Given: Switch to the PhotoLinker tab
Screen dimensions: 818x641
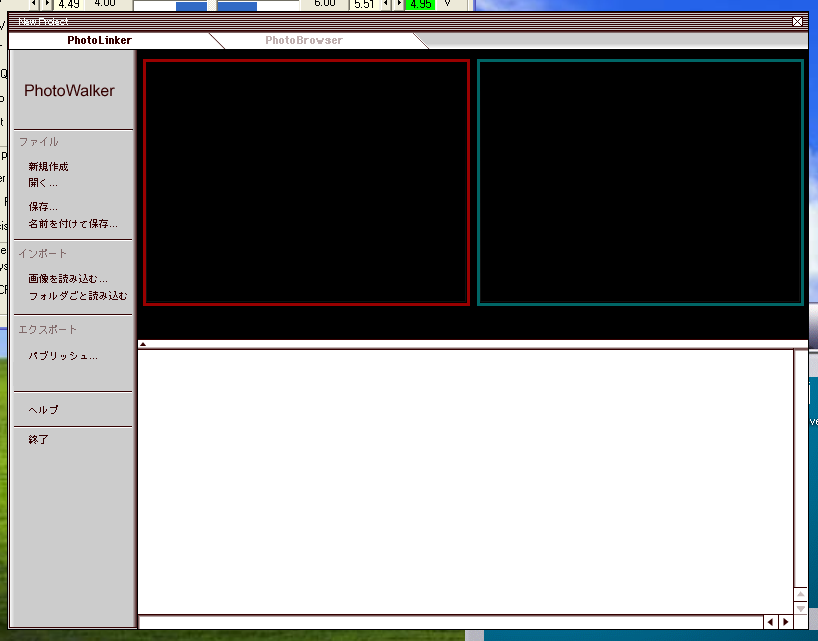Looking at the screenshot, I should point(100,40).
